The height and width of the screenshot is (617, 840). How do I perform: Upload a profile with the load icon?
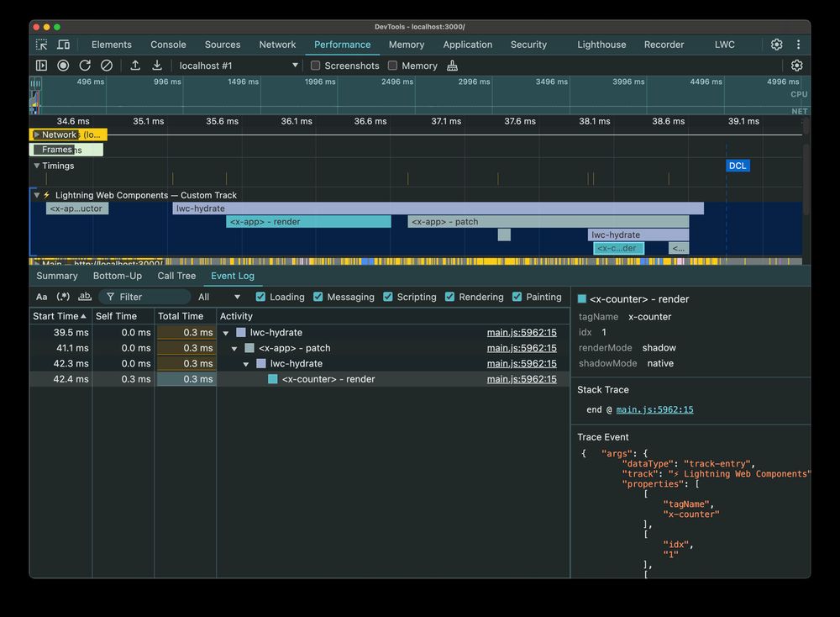135,66
